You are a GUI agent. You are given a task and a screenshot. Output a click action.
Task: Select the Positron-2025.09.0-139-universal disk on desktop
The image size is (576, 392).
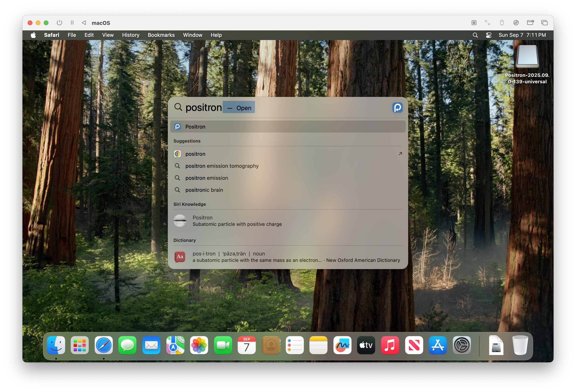click(527, 64)
